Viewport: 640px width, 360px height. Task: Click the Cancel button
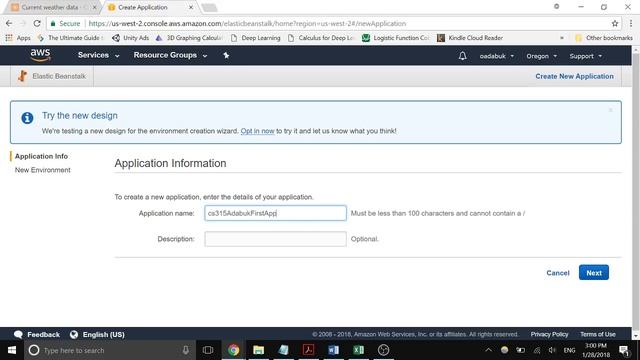pyautogui.click(x=558, y=273)
